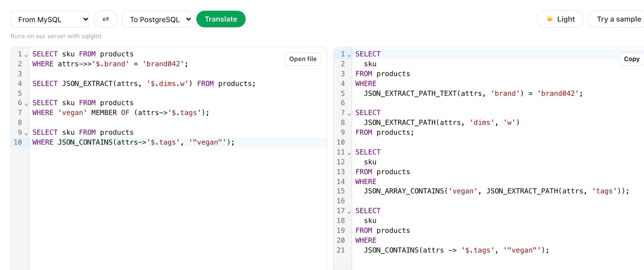Collapse fold arrow at input line 1
Screen dimensions: 644x270
[x=26, y=55]
